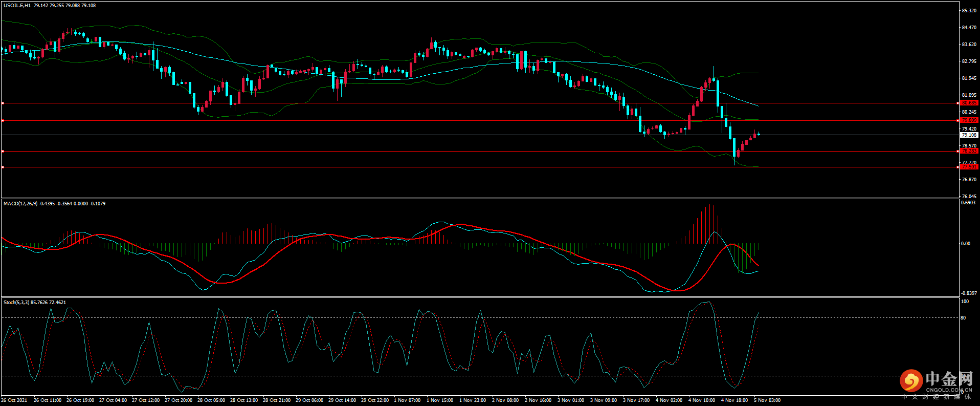Click the red cloud CNGOLD logo icon

911,381
